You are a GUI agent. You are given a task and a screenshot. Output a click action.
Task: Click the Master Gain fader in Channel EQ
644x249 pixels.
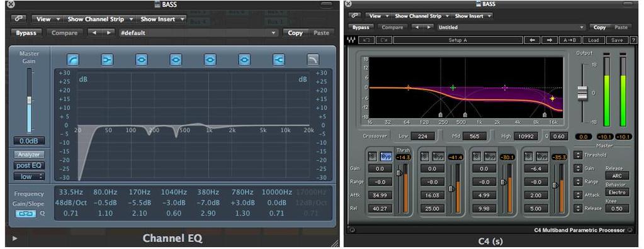tap(29, 100)
